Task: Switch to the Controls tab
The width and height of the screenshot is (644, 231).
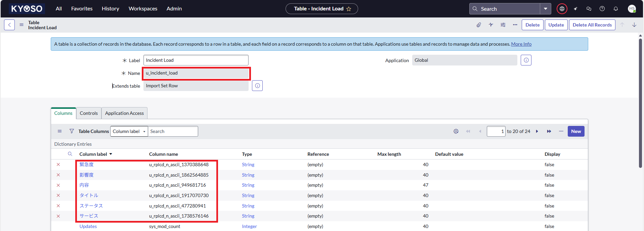Action: point(89,113)
